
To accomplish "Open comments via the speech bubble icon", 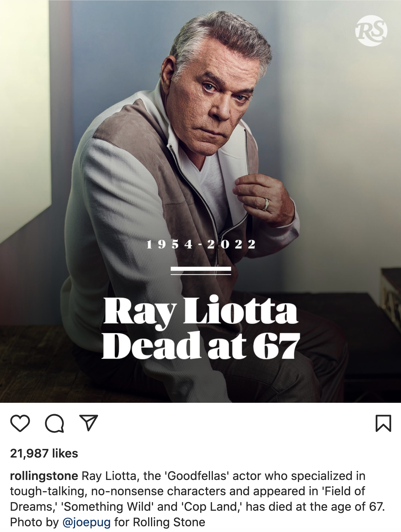I will [54, 423].
